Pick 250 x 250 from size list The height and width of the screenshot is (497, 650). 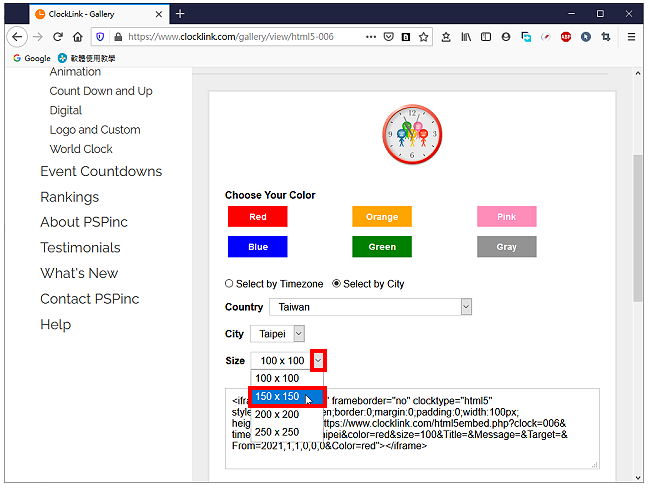tap(287, 432)
